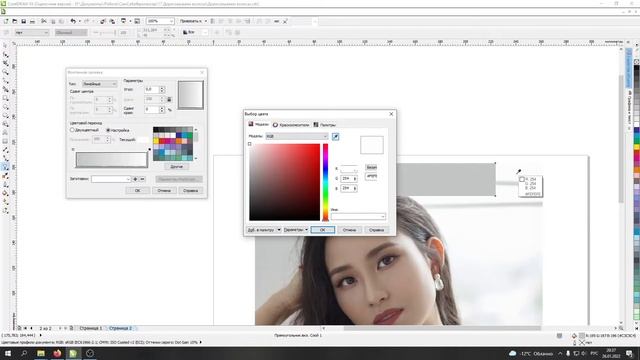Select the Zoom tool in toolbox
This screenshot has width=640, height=360.
(x=5, y=72)
